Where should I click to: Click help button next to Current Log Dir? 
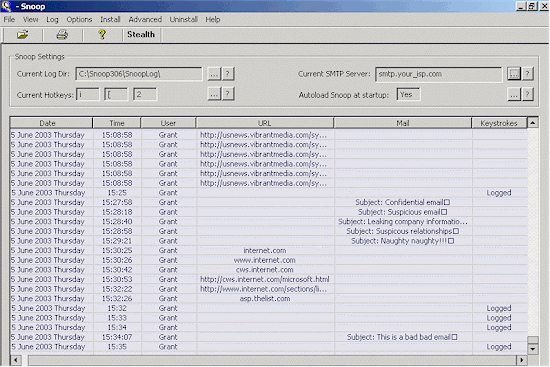[x=228, y=74]
